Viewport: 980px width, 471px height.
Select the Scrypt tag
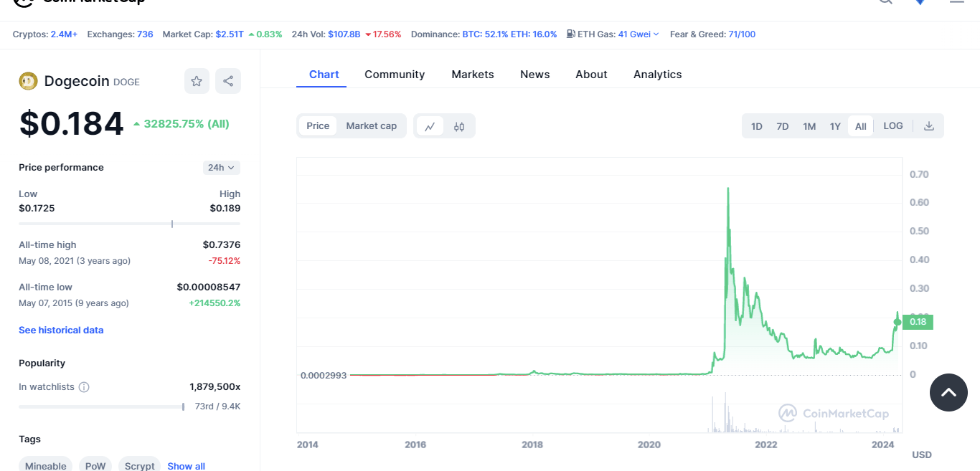(x=139, y=466)
